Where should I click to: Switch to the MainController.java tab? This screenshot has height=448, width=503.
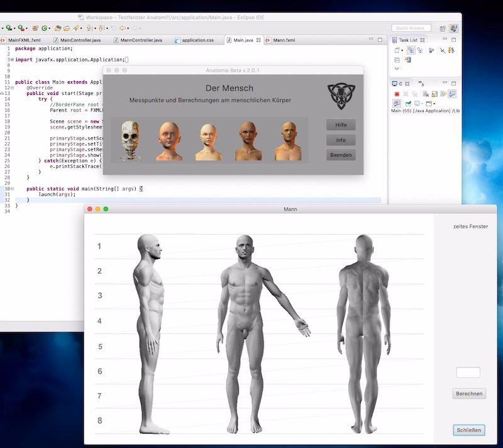click(80, 40)
